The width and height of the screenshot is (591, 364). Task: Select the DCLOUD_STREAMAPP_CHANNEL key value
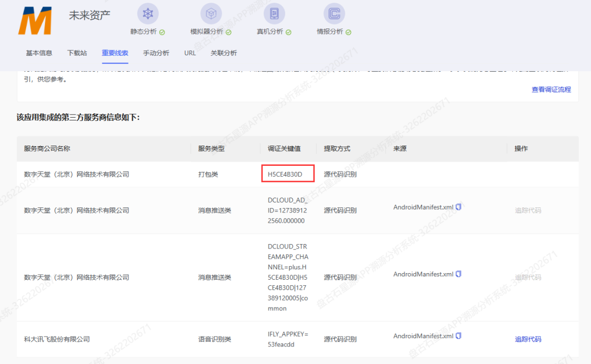(x=288, y=278)
